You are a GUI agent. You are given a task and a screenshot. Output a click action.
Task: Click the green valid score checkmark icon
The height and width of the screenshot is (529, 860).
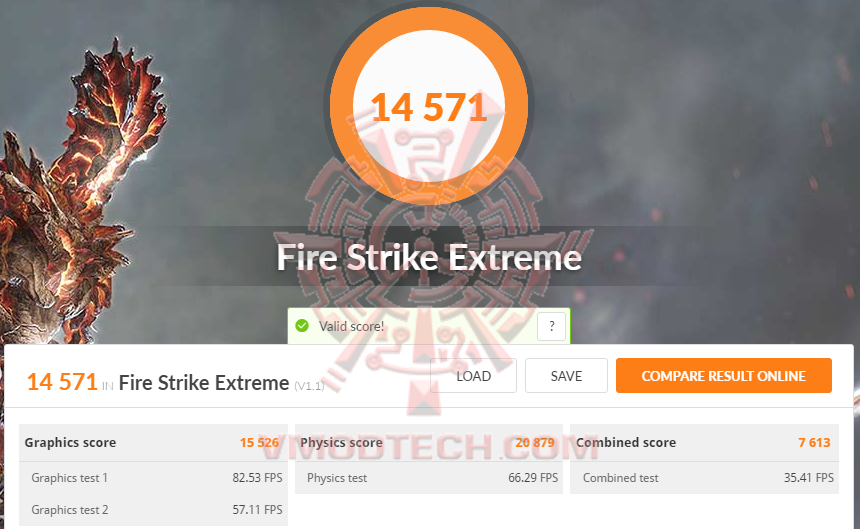pos(302,326)
